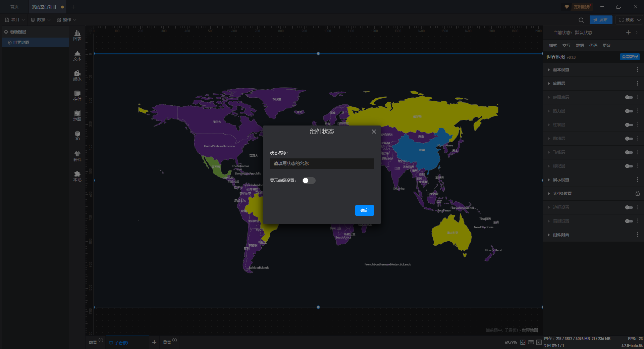Open the 地图 (map) component category
644x349 pixels.
(77, 116)
